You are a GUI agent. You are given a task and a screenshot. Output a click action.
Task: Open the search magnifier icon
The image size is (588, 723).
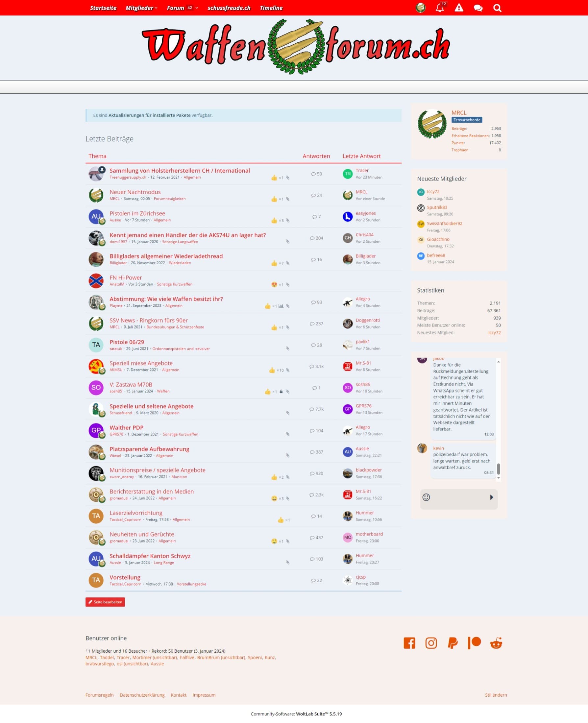(x=497, y=8)
